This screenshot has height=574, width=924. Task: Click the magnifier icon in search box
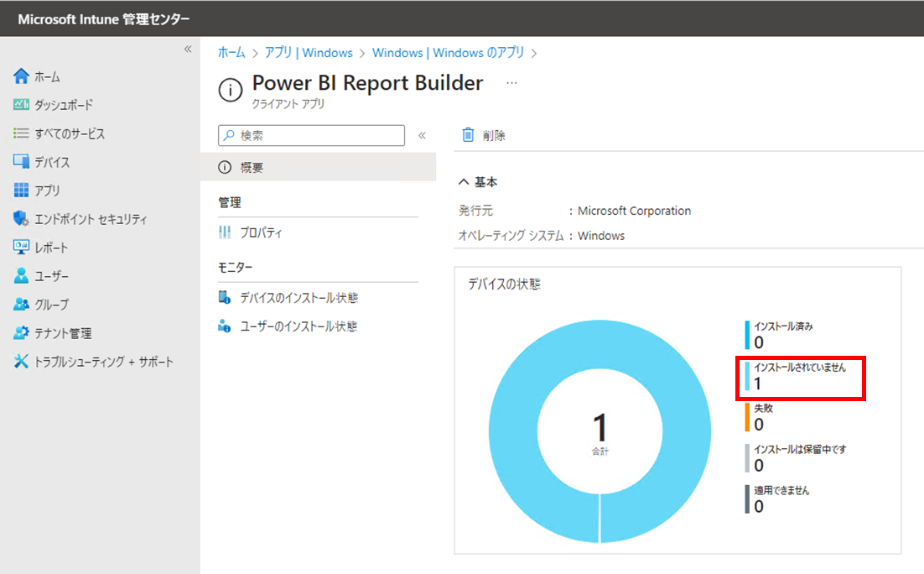(229, 135)
